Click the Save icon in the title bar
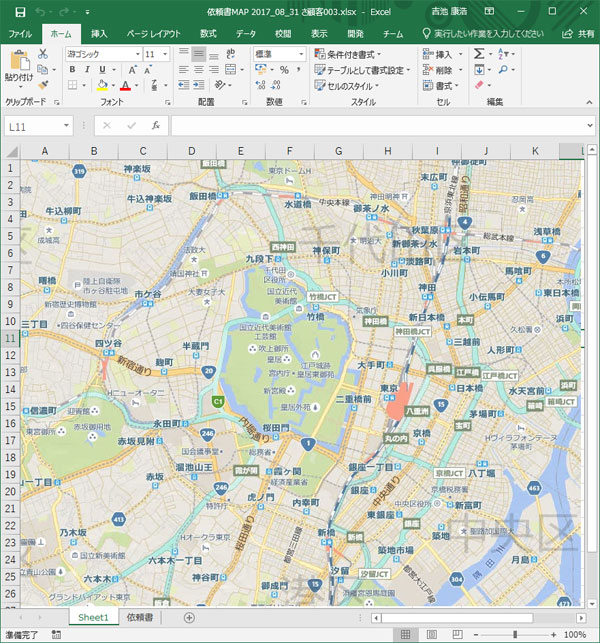 20,12
